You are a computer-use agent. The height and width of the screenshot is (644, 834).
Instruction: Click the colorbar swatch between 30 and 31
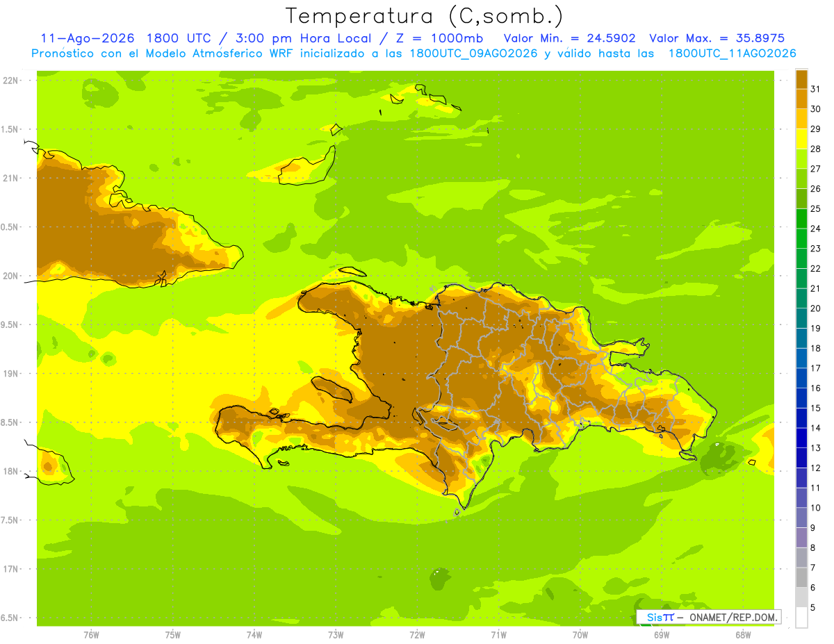[x=801, y=99]
